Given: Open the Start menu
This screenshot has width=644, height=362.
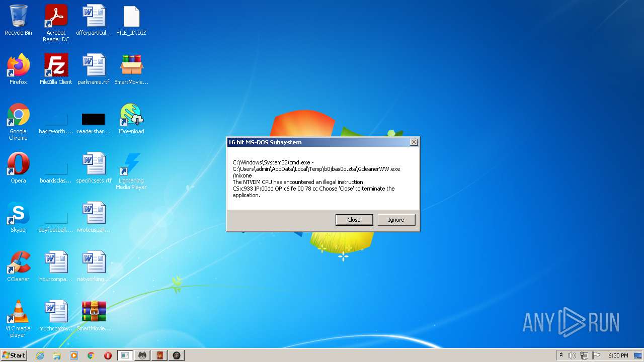Looking at the screenshot, I should pyautogui.click(x=14, y=355).
